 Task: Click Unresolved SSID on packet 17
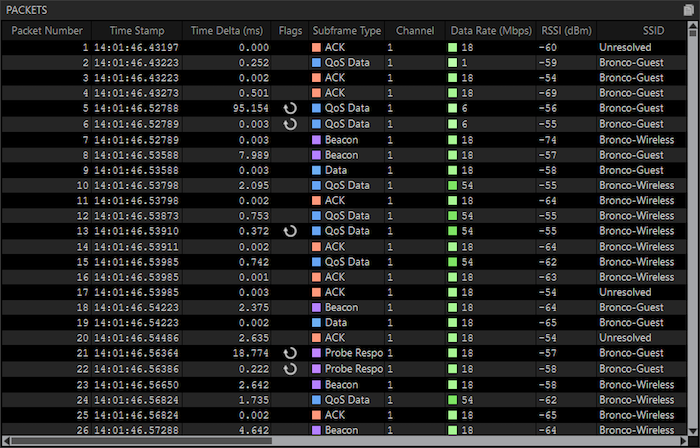click(x=625, y=292)
